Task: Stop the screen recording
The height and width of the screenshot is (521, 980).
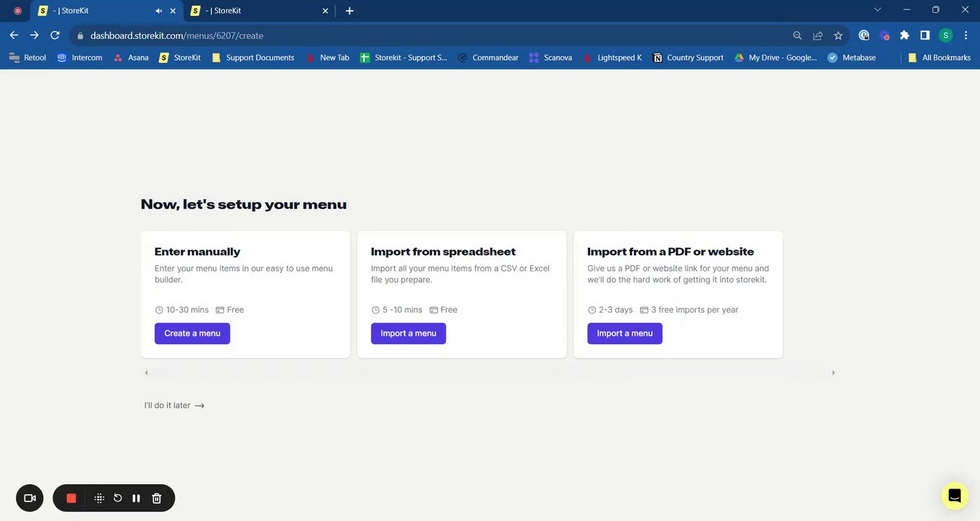Action: [71, 498]
